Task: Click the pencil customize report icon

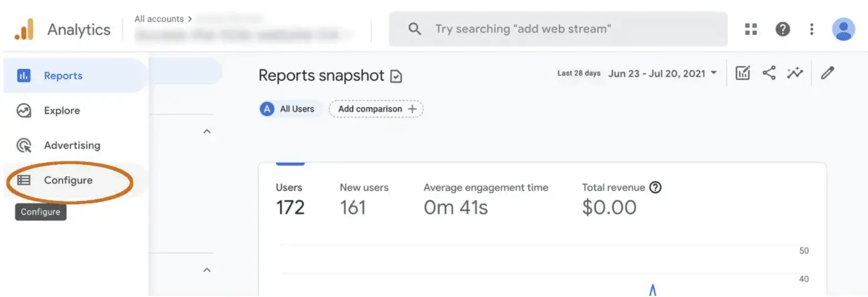Action: (x=828, y=73)
